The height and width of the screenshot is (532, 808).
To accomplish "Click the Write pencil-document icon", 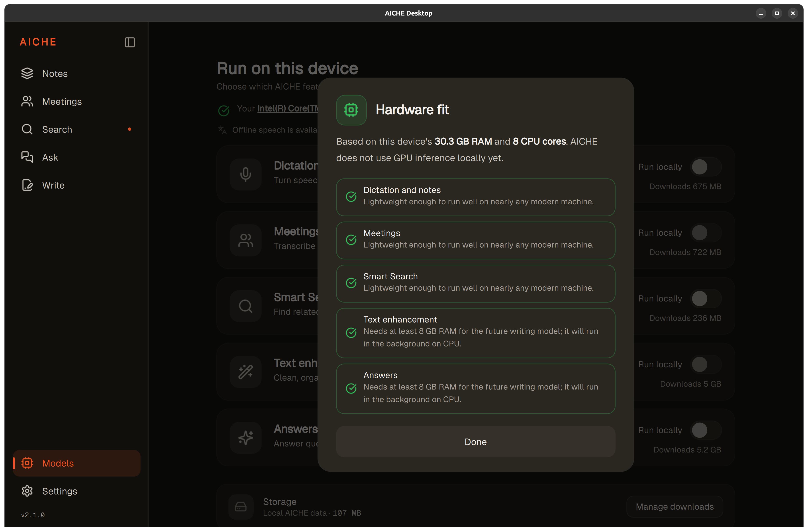I will pos(27,185).
